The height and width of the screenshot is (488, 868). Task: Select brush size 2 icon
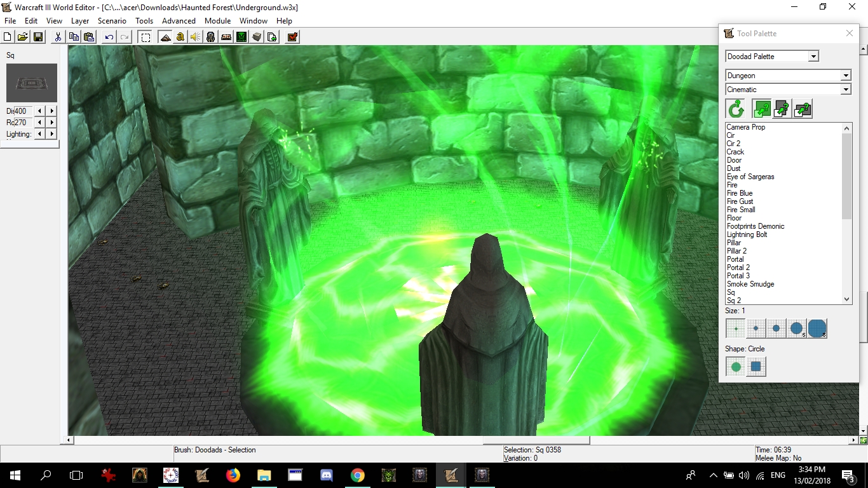point(756,329)
